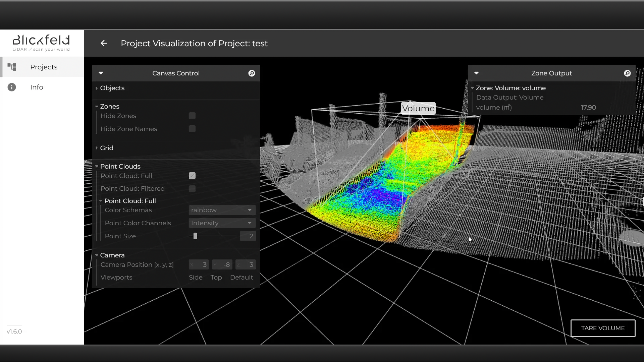Collapse the Zone Output panel via its chevron

[x=477, y=73]
